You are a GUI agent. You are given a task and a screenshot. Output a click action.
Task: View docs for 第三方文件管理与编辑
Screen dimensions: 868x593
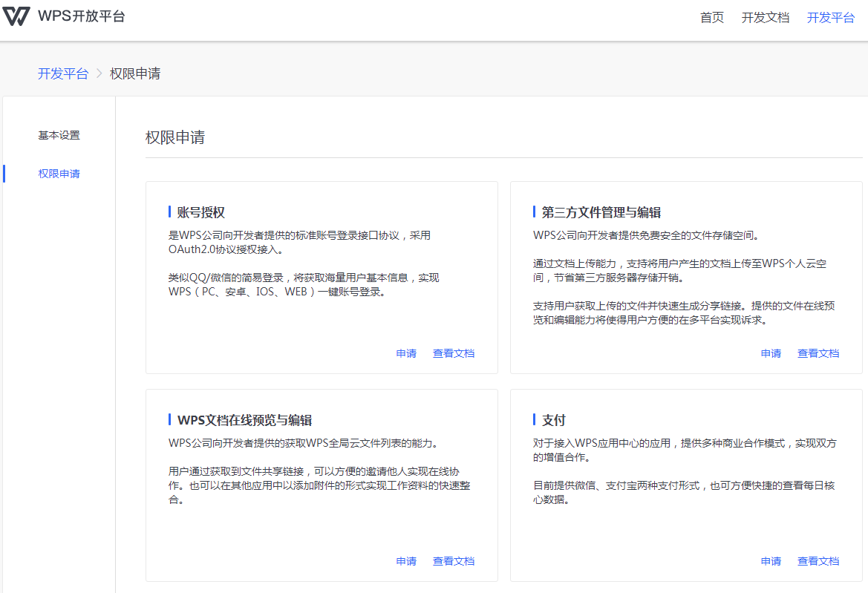point(818,353)
